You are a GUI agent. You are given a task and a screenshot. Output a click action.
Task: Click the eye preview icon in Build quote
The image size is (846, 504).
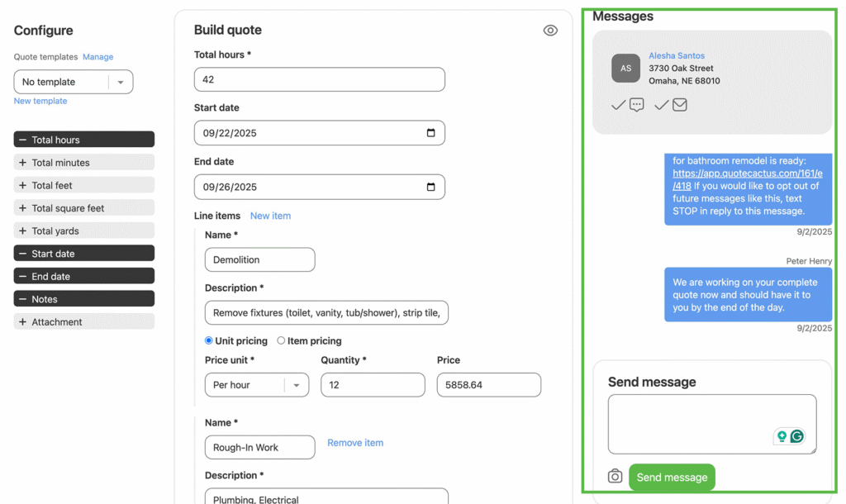(550, 31)
